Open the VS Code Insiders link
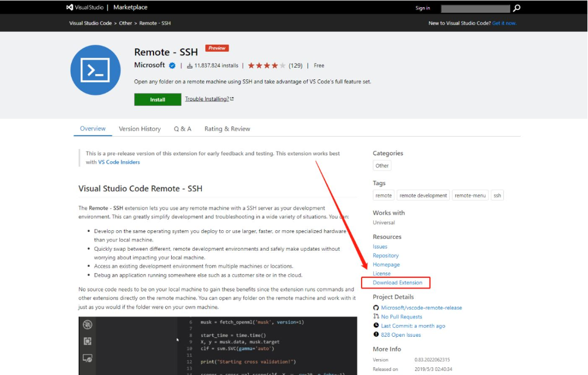The width and height of the screenshot is (588, 375). [x=119, y=162]
